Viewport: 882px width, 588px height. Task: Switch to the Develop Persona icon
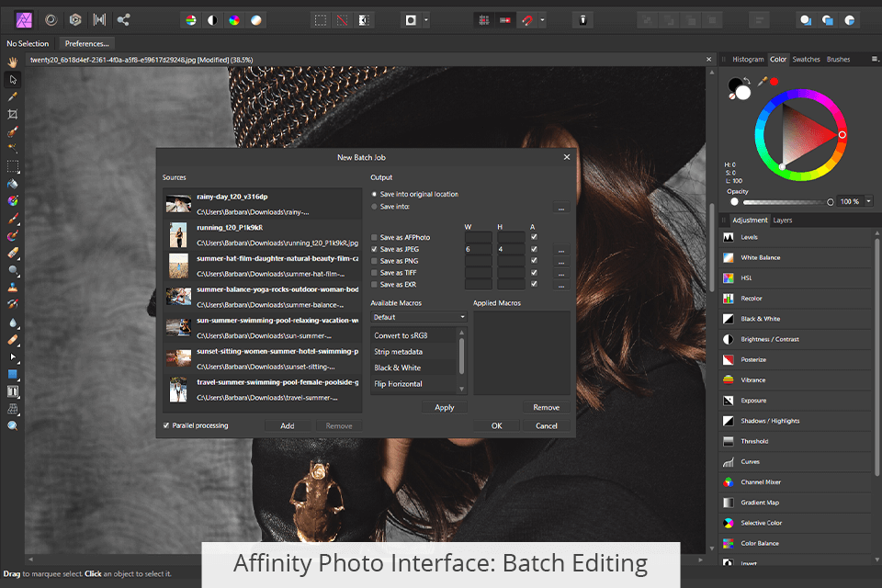click(74, 20)
